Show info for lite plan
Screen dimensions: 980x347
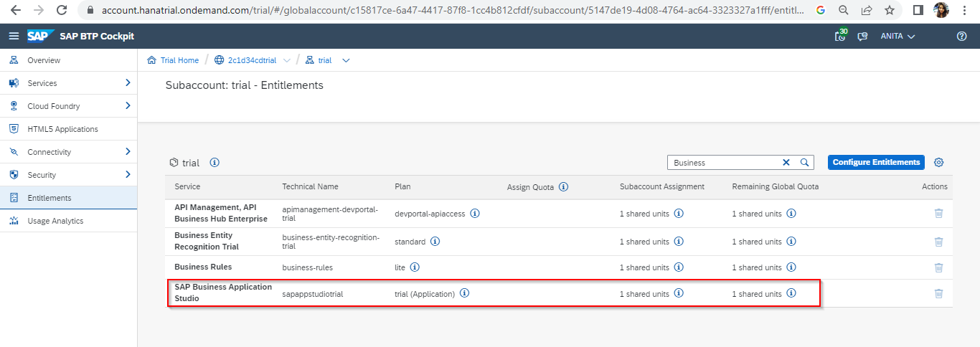(415, 267)
